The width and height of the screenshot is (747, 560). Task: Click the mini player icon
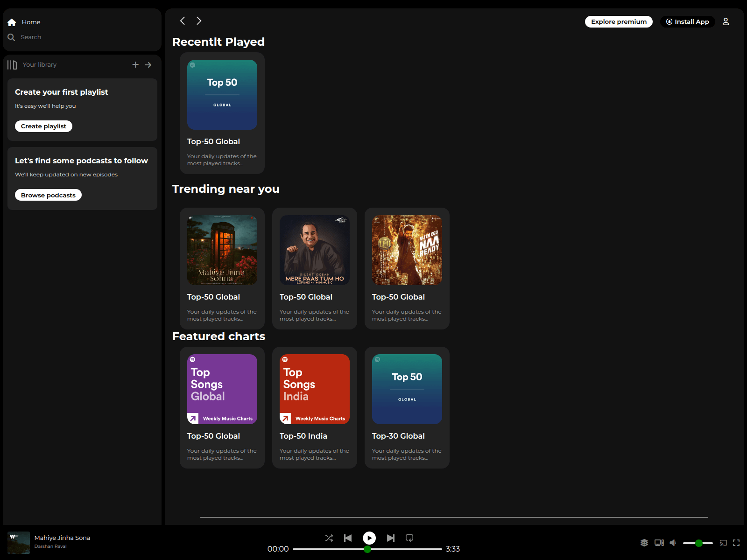coord(723,543)
